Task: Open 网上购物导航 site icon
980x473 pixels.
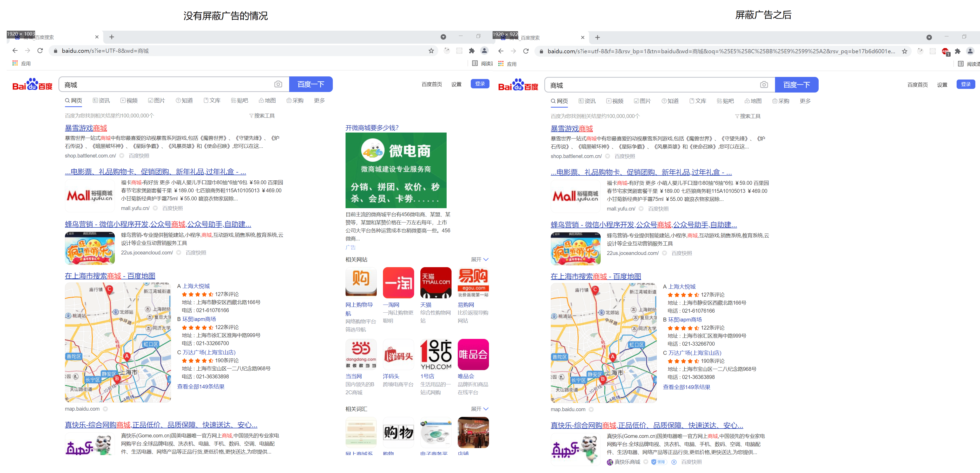Action: [361, 282]
